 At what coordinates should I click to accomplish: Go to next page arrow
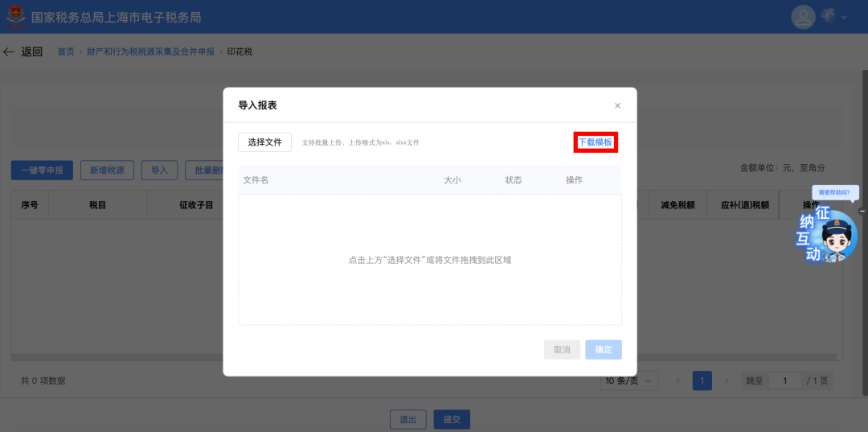pyautogui.click(x=727, y=381)
